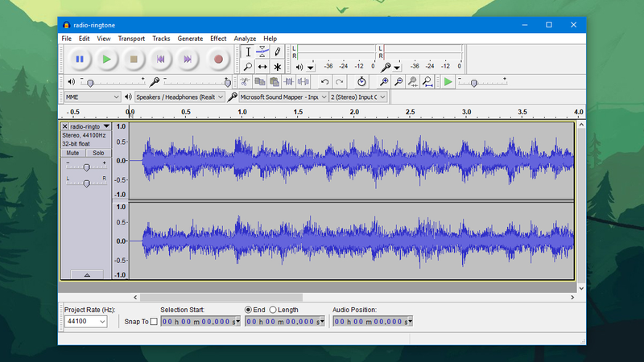Skip to end of the track
The height and width of the screenshot is (362, 644).
pos(188,59)
